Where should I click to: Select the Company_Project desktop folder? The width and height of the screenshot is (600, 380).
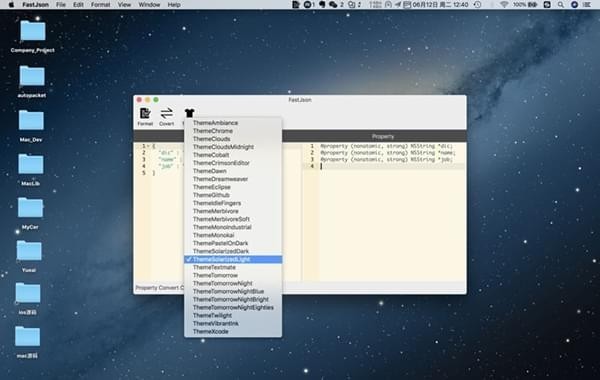33,36
